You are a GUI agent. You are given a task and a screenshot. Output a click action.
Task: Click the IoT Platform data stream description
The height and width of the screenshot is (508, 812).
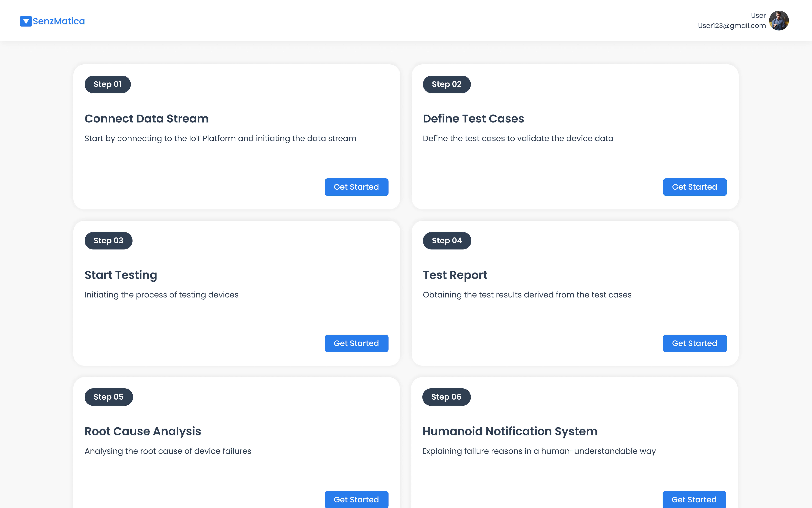pyautogui.click(x=220, y=138)
